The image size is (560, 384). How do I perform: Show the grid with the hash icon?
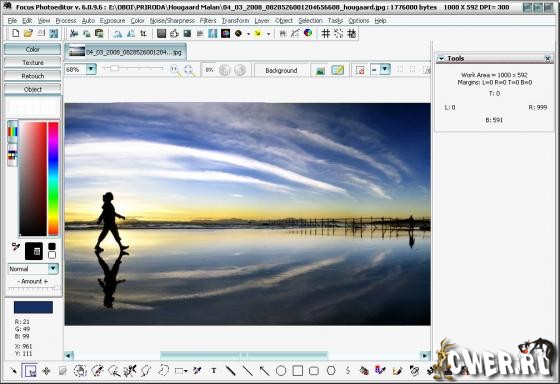tap(326, 34)
